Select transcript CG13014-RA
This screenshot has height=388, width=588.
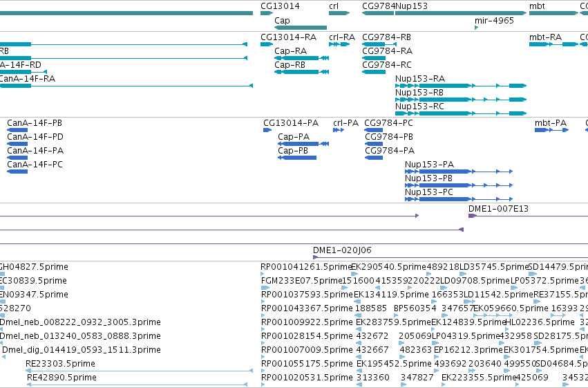point(267,44)
